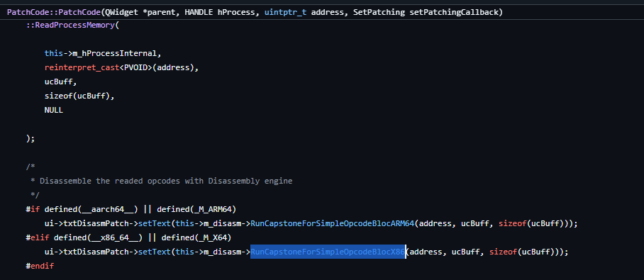
Task: Click uintptr_t type in the header
Action: pyautogui.click(x=285, y=12)
